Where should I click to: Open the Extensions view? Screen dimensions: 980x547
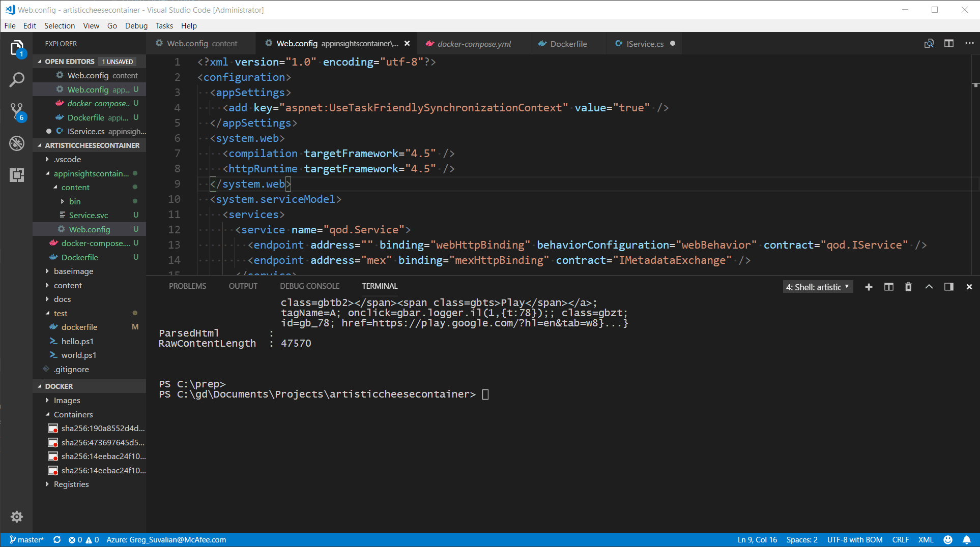[17, 175]
